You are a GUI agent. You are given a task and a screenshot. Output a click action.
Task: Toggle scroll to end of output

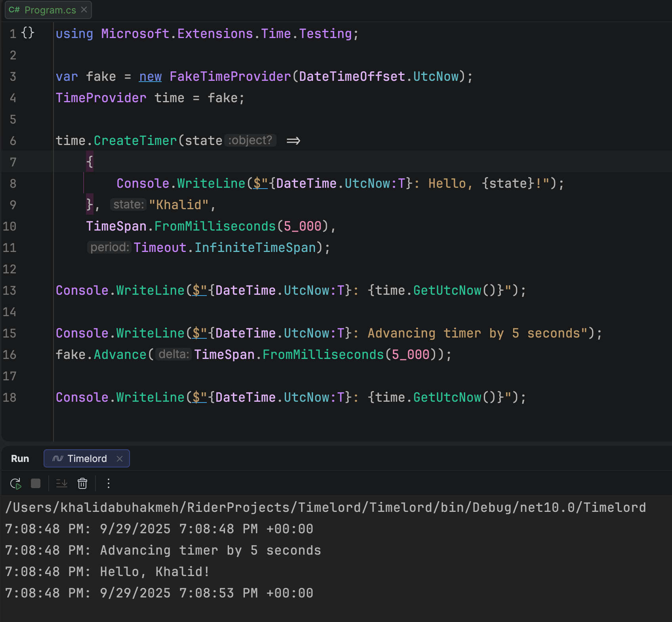[x=62, y=483]
